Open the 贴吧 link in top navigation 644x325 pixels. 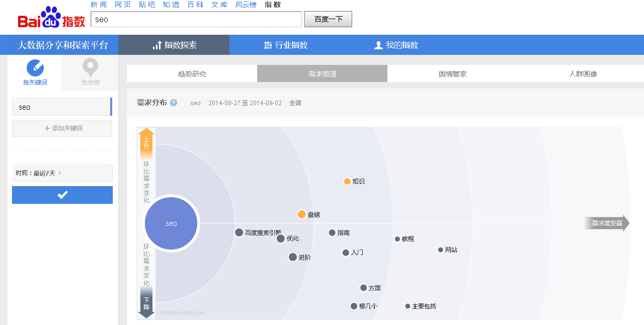coord(146,5)
